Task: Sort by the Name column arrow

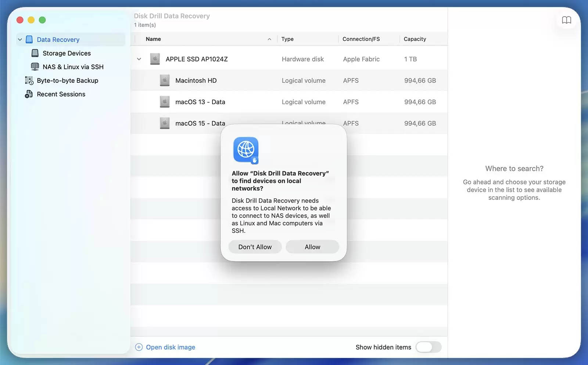Action: click(x=269, y=39)
